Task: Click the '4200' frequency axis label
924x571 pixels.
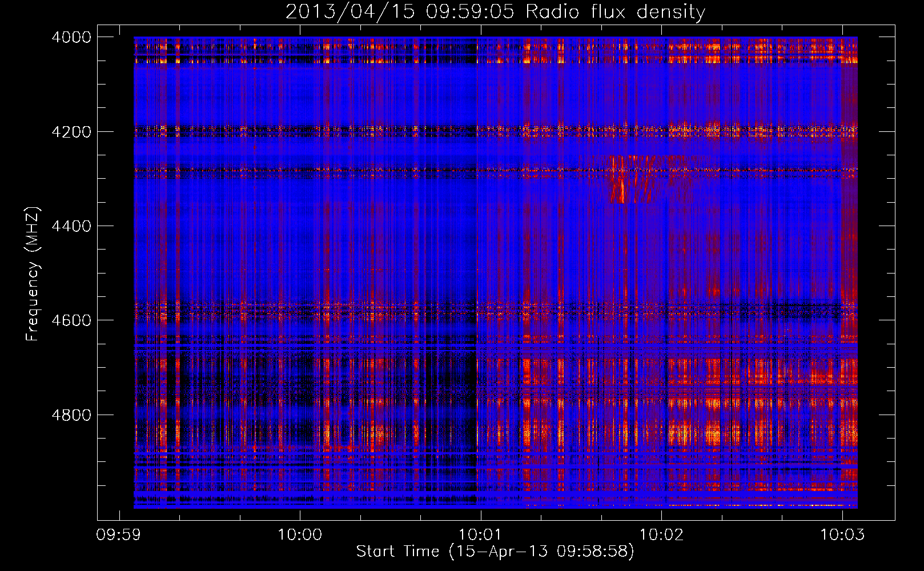Action: coord(71,132)
